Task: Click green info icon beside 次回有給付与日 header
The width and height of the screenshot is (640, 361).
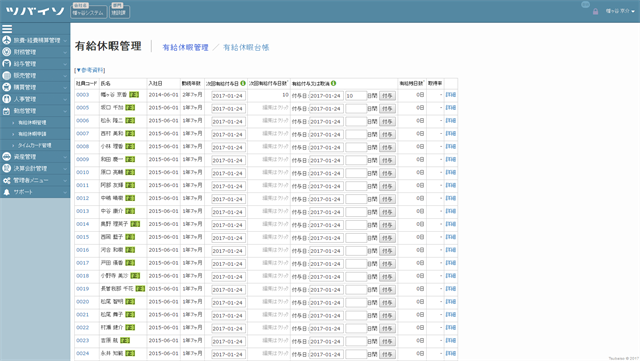Action: pyautogui.click(x=243, y=83)
